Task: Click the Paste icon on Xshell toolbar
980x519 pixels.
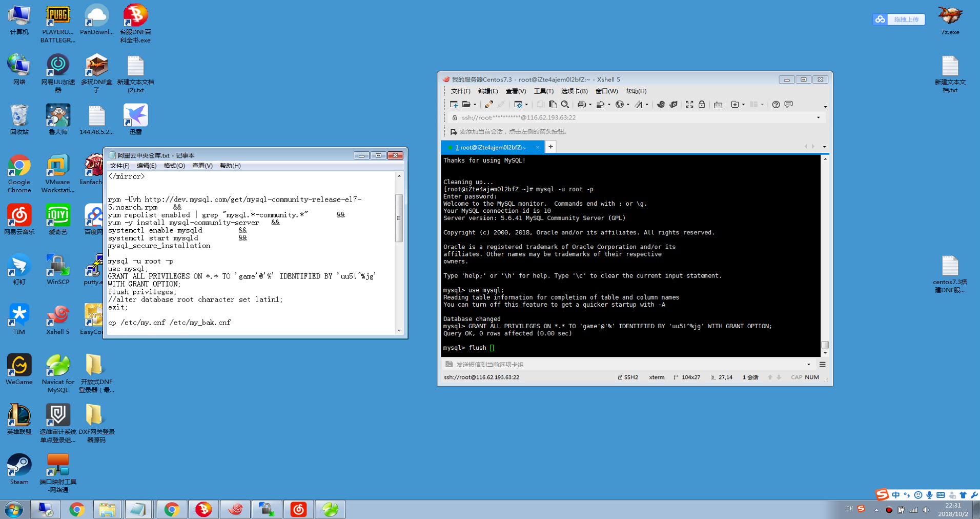Action: pyautogui.click(x=553, y=105)
